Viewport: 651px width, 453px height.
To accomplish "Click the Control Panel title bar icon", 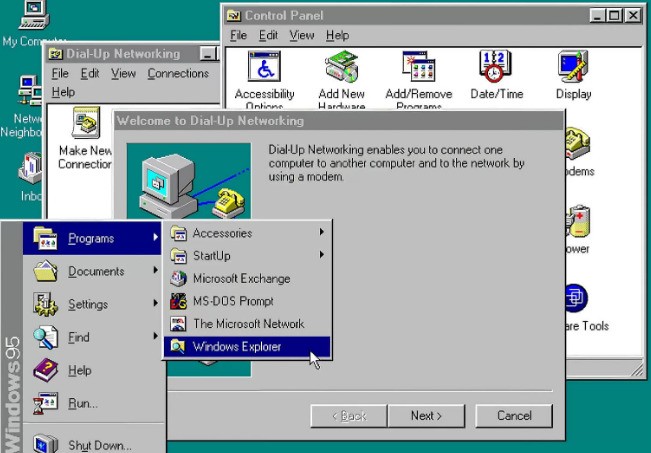I will 234,16.
